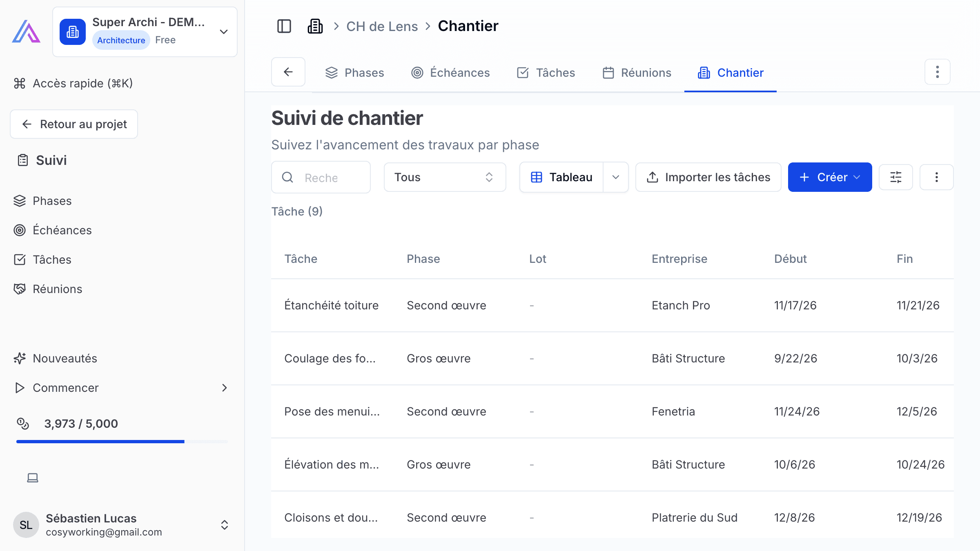Click Retour au projet button
This screenshot has width=980, height=551.
(74, 124)
